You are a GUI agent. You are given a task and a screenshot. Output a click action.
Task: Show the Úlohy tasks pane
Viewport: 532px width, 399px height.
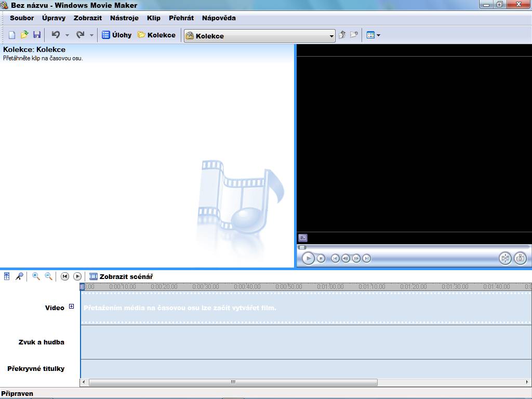[116, 35]
